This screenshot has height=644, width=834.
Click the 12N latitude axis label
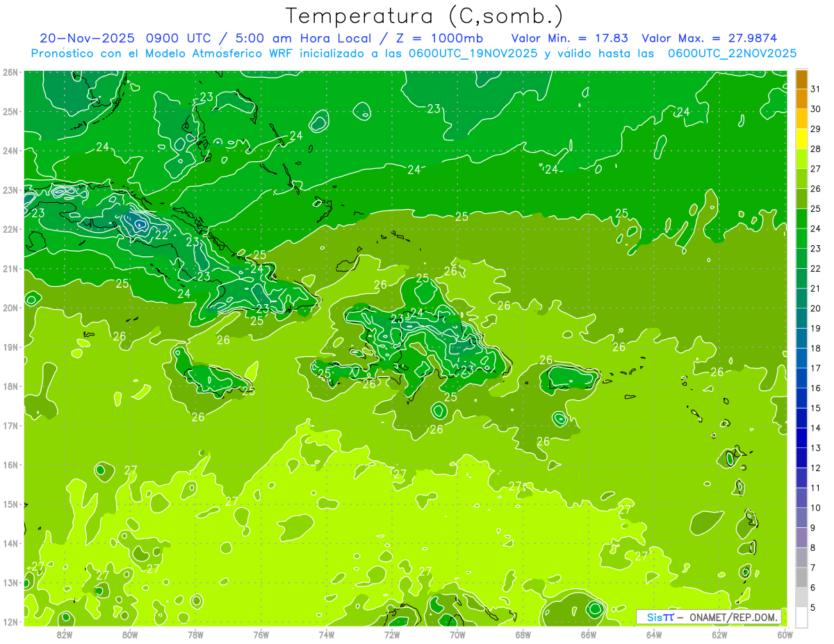coord(11,622)
